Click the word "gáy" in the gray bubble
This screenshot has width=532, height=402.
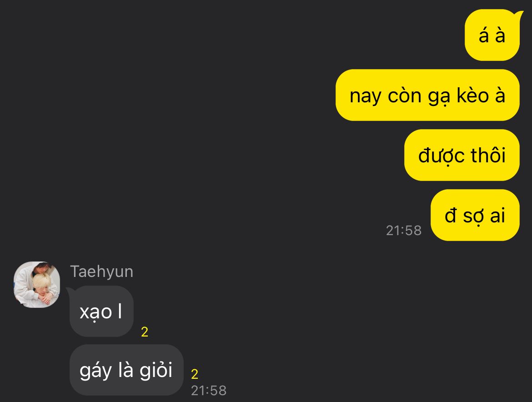click(96, 371)
